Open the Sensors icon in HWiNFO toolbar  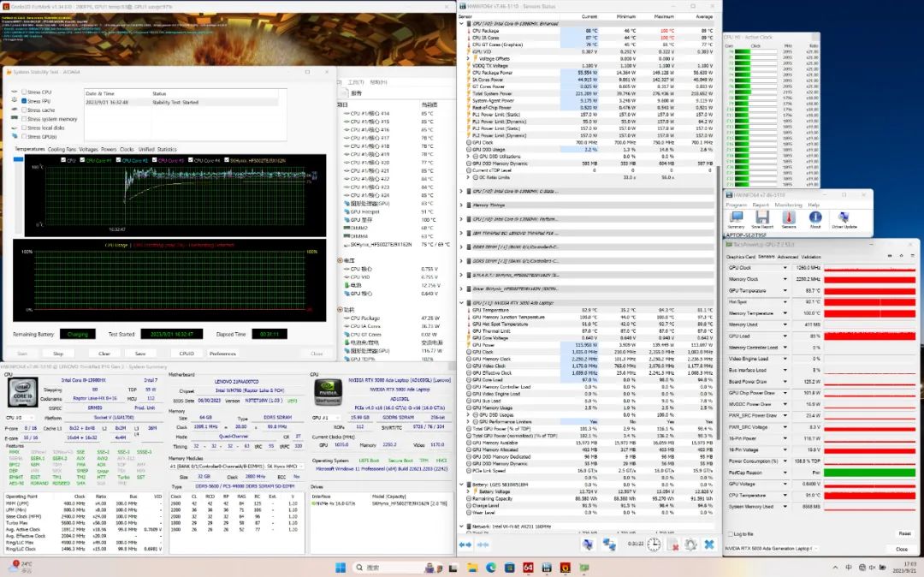click(x=788, y=217)
